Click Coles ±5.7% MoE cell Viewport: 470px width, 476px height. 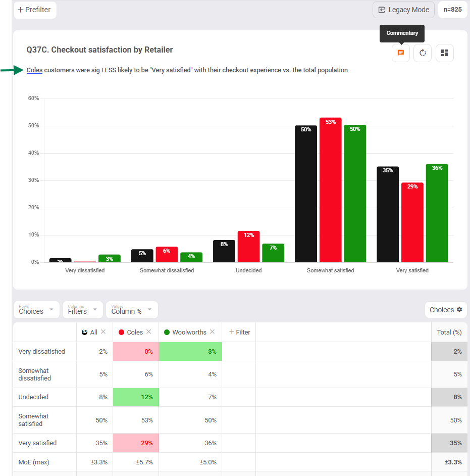click(x=136, y=462)
